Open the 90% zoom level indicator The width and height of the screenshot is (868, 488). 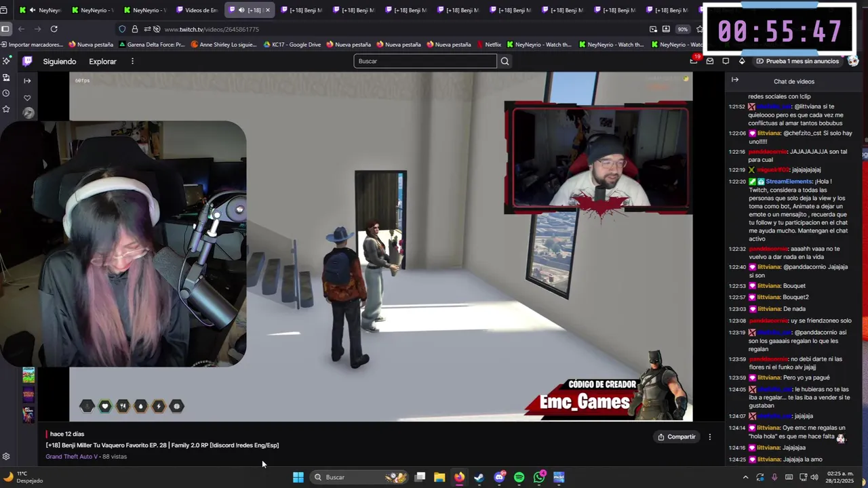coord(682,29)
